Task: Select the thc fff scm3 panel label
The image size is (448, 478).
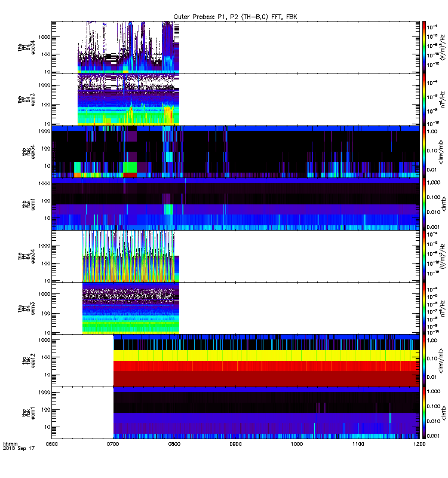Action: [26, 308]
